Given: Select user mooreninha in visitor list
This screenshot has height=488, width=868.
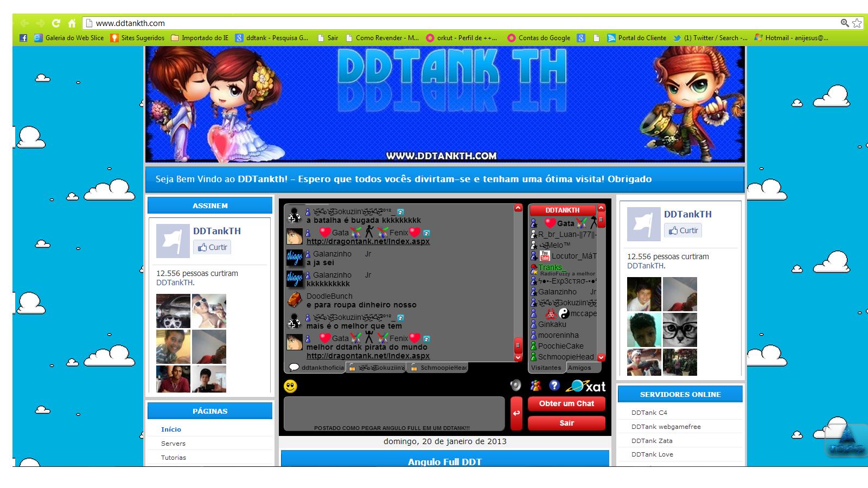Looking at the screenshot, I should coord(558,335).
